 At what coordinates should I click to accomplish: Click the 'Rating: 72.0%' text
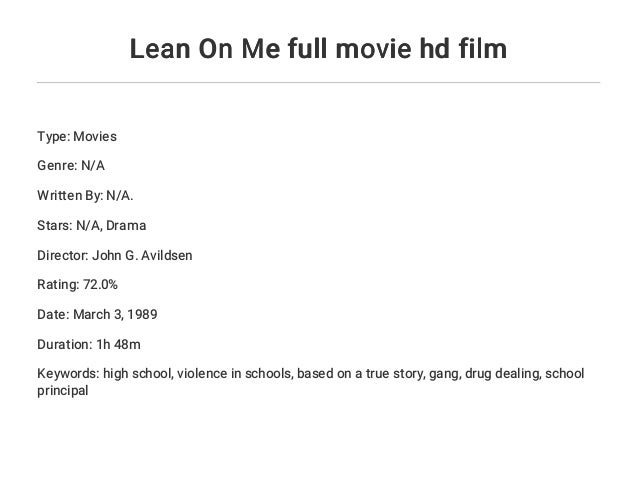point(77,285)
